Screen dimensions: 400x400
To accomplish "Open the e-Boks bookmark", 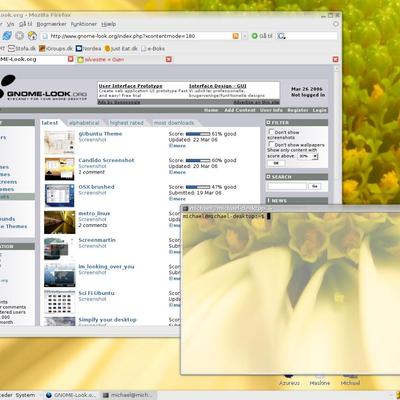I will pos(153,49).
